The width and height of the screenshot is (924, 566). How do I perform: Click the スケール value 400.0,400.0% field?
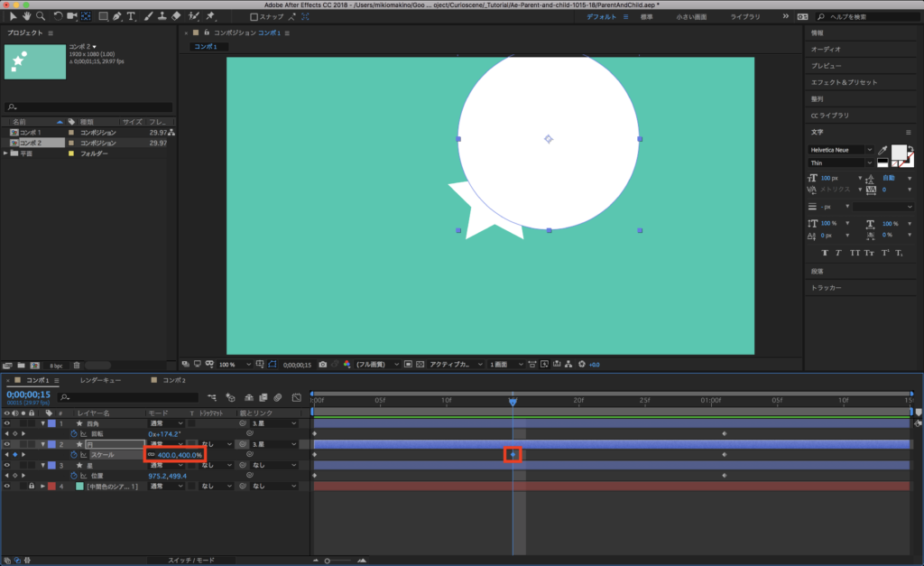click(x=180, y=455)
